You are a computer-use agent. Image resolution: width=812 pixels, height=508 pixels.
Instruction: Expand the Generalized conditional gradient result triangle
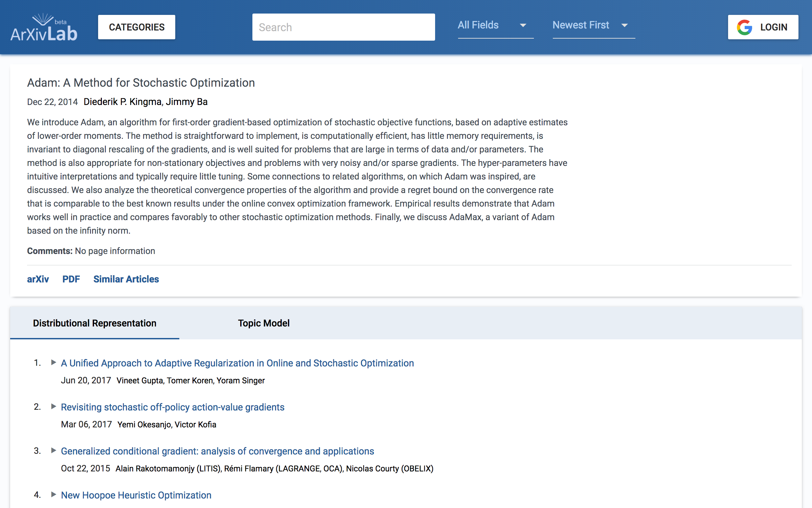tap(53, 450)
